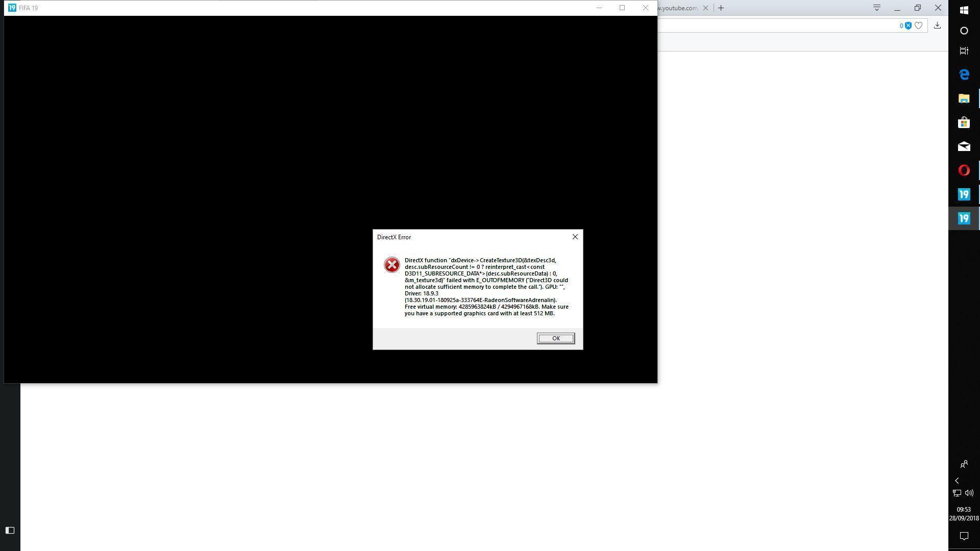
Task: Open Task View from the taskbar
Action: 964,51
